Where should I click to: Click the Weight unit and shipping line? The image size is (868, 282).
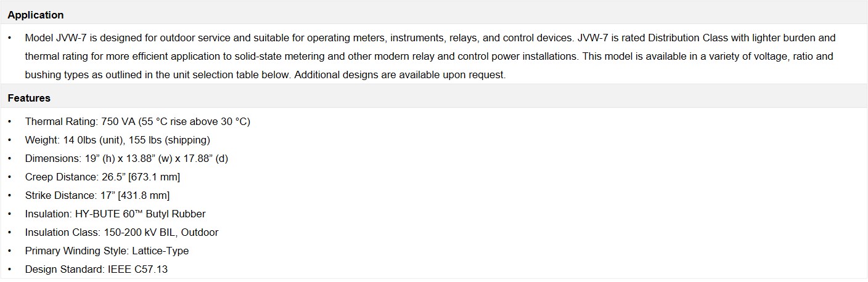(x=117, y=140)
